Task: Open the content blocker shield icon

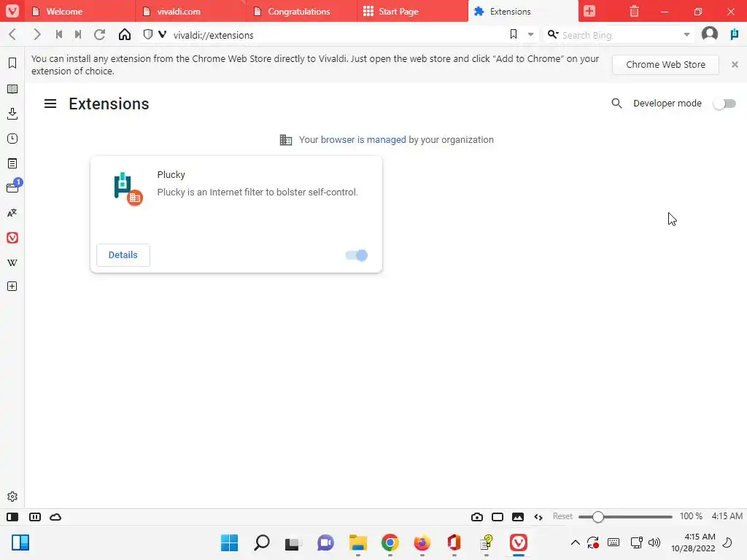Action: coord(147,34)
